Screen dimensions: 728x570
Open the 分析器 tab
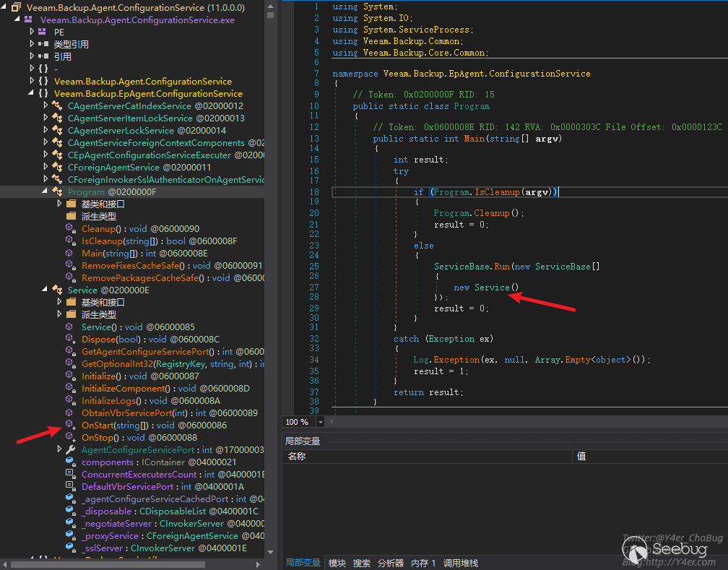coord(391,563)
